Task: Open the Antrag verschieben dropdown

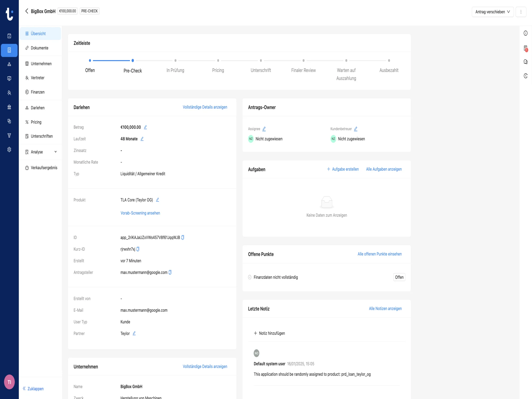Action: coord(492,12)
